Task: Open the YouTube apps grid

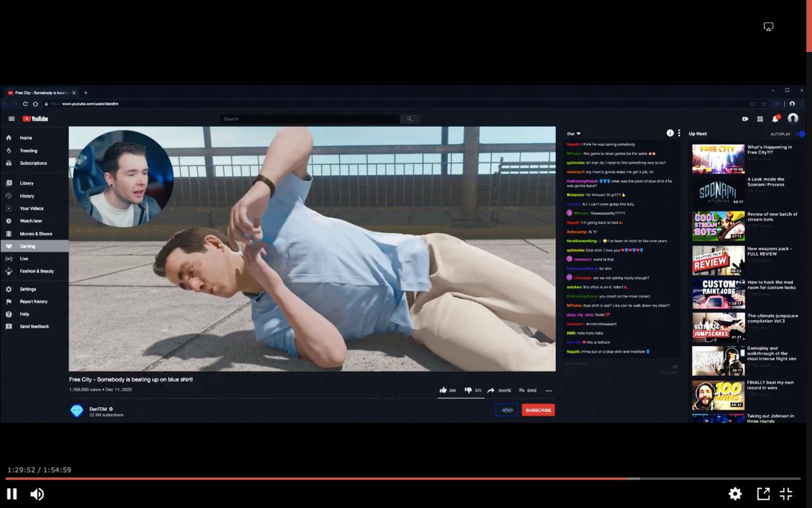Action: 760,119
